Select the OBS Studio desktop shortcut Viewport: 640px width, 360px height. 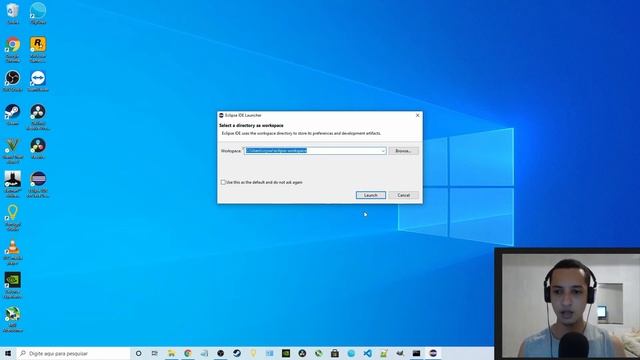(13, 81)
